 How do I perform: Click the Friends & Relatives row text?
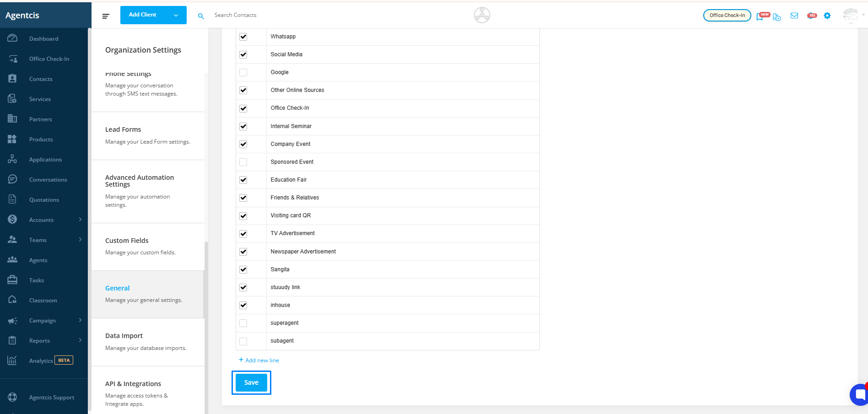pos(295,198)
